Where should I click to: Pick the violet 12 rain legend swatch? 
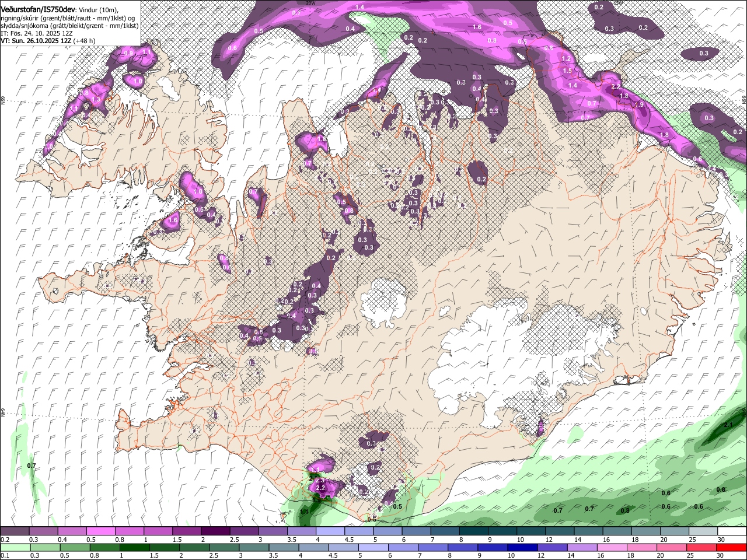[553, 547]
